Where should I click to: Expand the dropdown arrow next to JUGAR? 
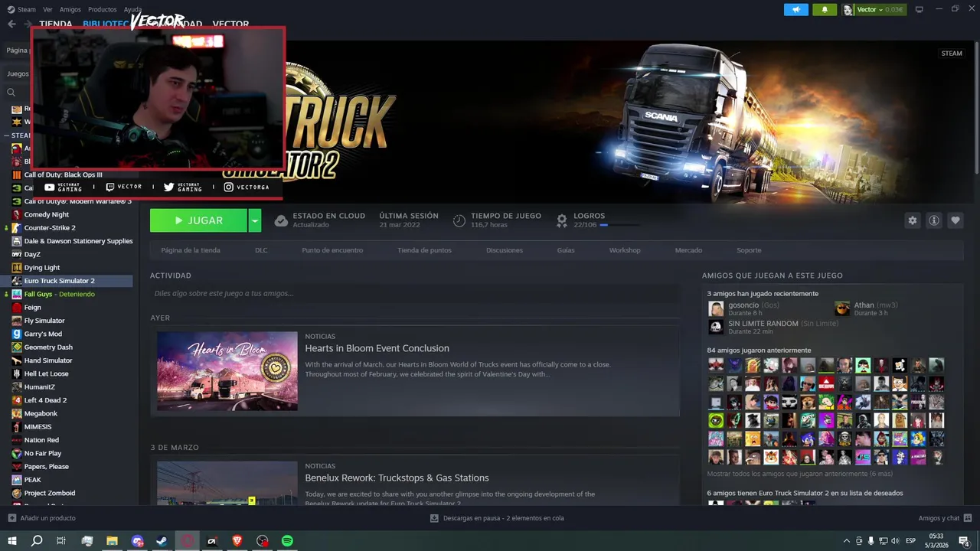pyautogui.click(x=254, y=220)
